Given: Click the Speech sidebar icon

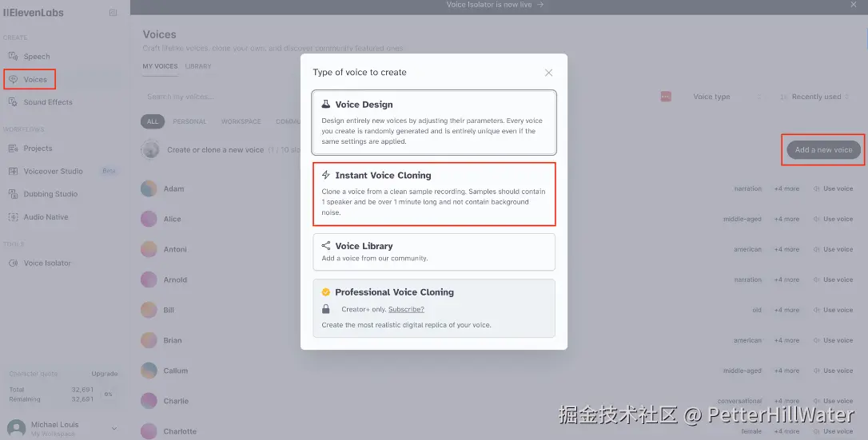Looking at the screenshot, I should pyautogui.click(x=14, y=57).
